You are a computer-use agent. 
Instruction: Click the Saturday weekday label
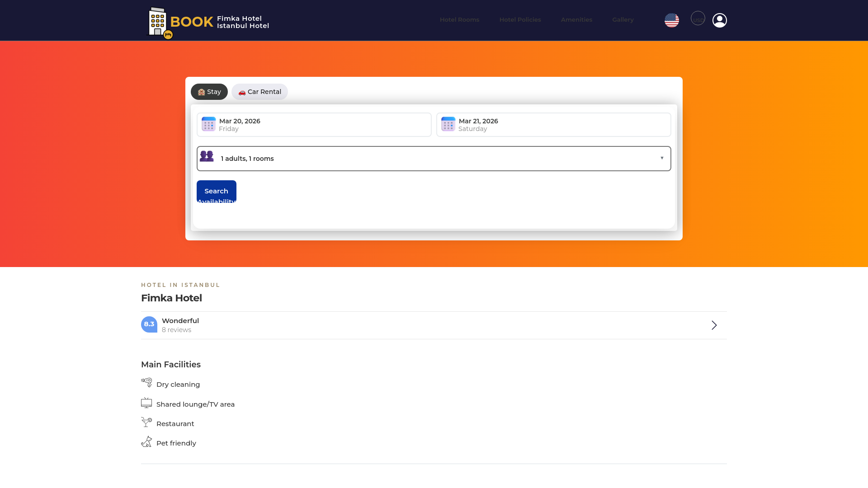pos(473,129)
